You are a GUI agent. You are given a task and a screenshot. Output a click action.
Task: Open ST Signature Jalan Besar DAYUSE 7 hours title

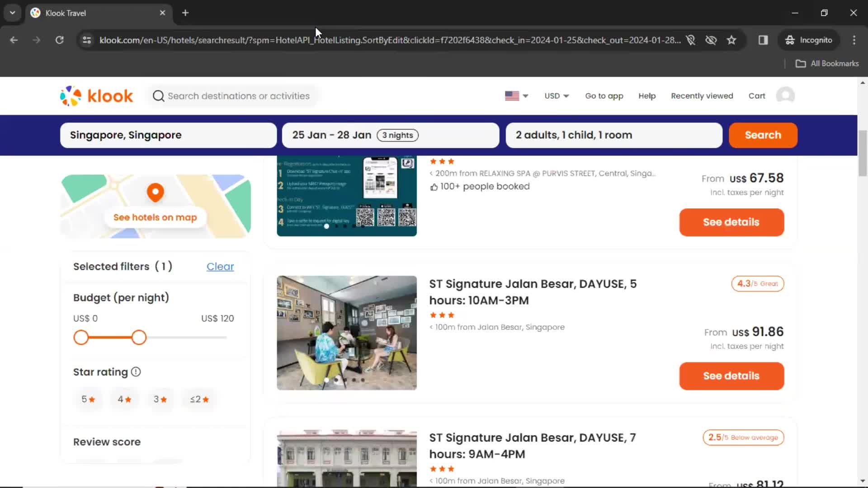(x=533, y=446)
